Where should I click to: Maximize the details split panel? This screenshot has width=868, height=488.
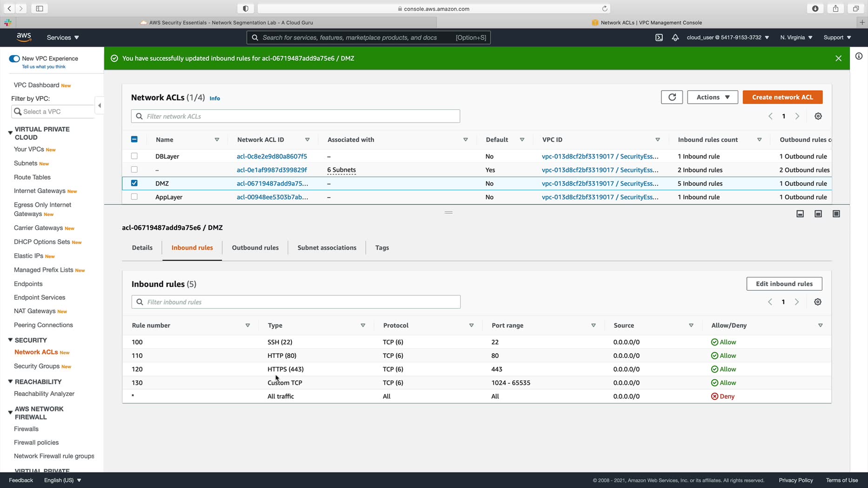pyautogui.click(x=836, y=214)
